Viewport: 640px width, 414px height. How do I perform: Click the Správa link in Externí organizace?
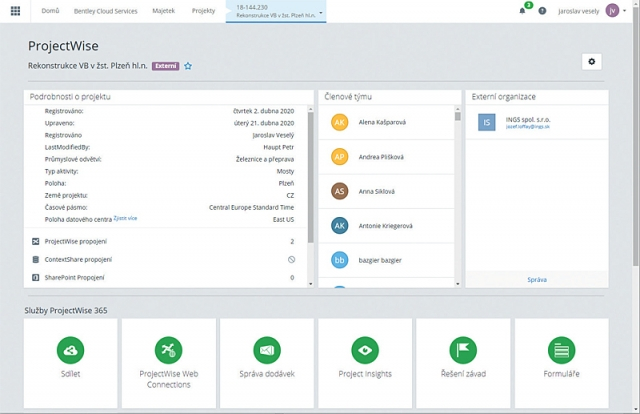[x=537, y=280]
